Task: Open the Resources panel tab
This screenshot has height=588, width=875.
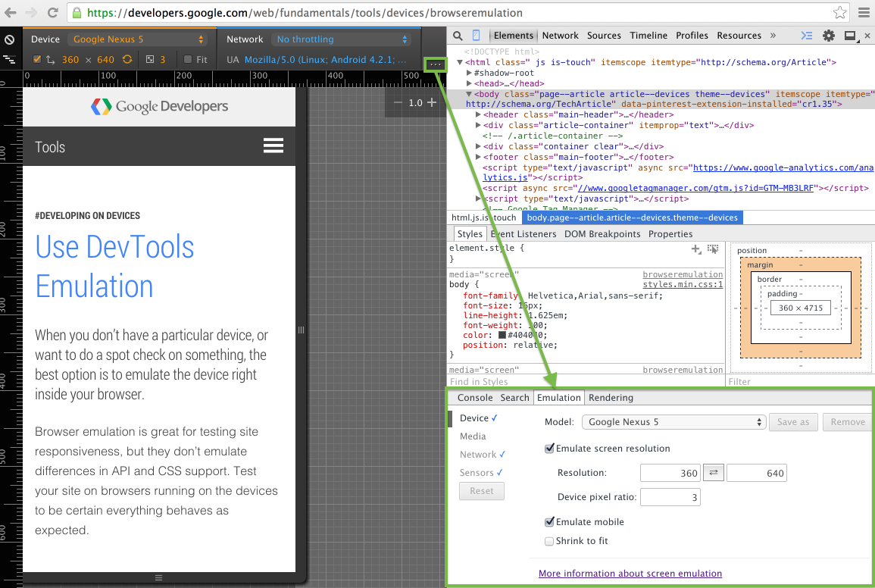Action: (x=739, y=35)
